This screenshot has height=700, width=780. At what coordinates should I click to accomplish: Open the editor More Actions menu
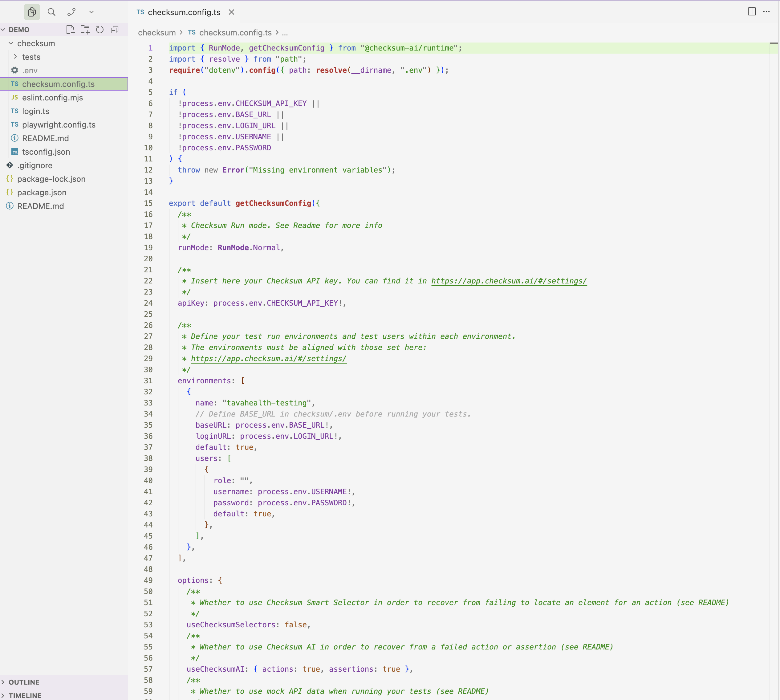[x=766, y=11]
